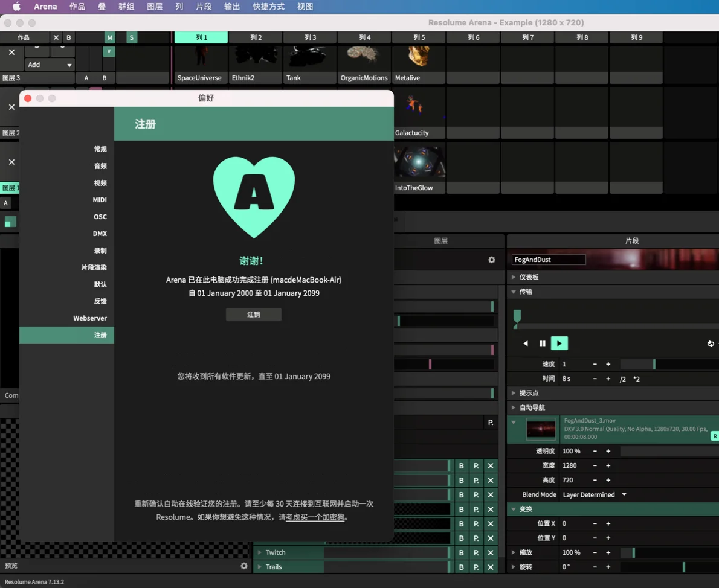Click the loop playback mode icon

click(x=711, y=343)
